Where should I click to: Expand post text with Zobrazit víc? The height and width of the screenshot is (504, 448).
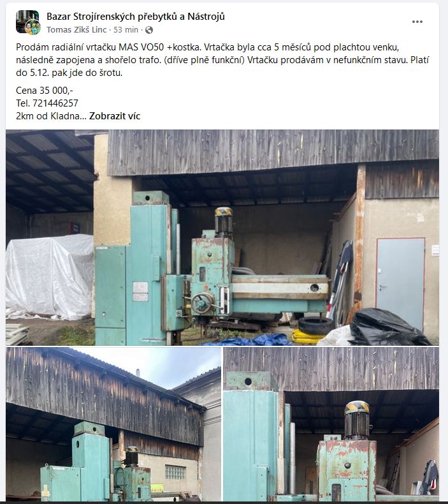[115, 116]
